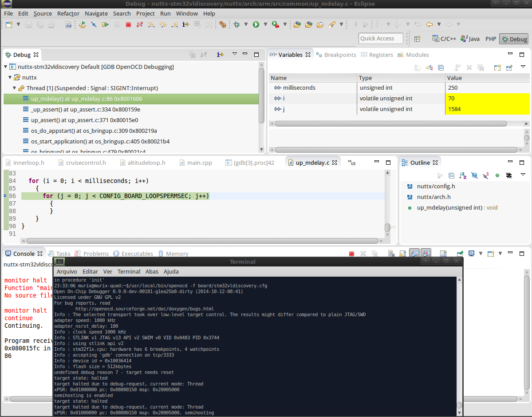The height and width of the screenshot is (417, 532).
Task: Collapse the Thread [1] tree node
Action: point(15,88)
